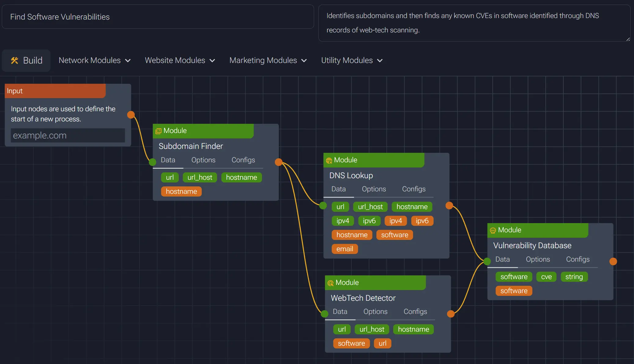Click green url_host tag in DNS Lookup

click(x=370, y=207)
